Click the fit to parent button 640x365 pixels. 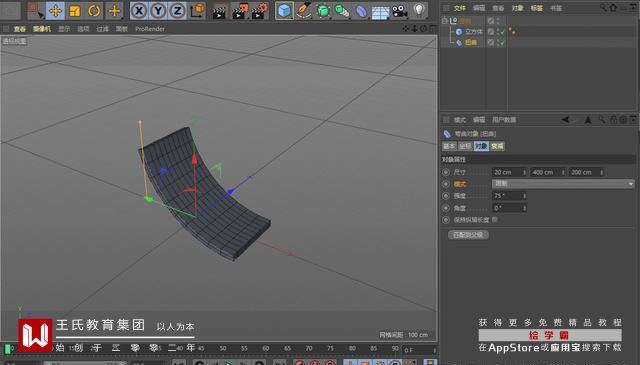[x=468, y=235]
